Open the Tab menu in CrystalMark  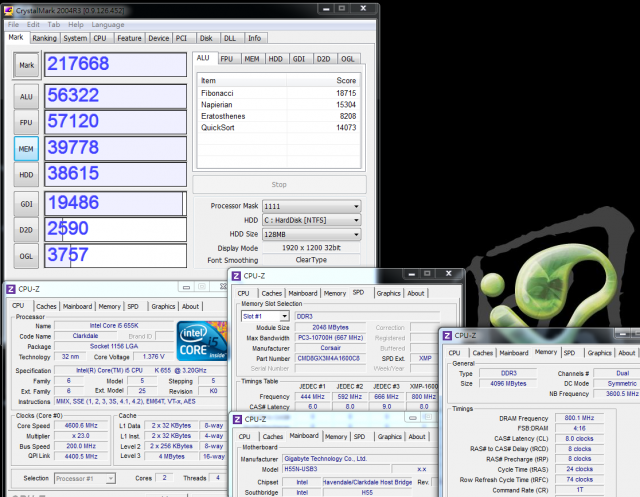pos(53,24)
